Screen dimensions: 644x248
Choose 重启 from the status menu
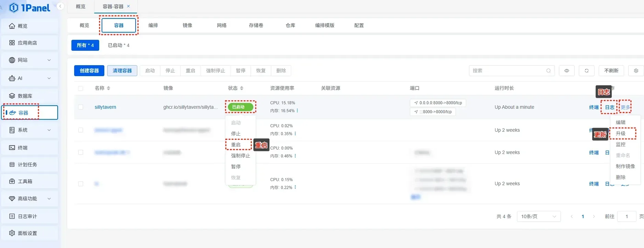[x=236, y=145]
